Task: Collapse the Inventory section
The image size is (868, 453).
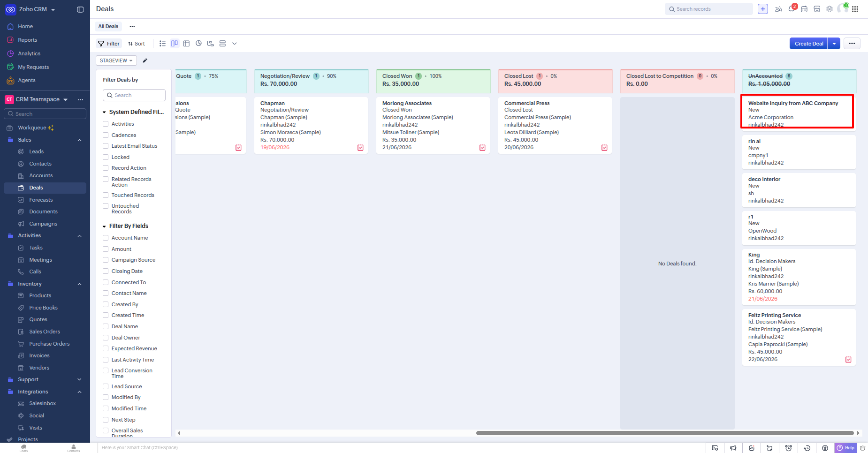Action: pyautogui.click(x=79, y=284)
